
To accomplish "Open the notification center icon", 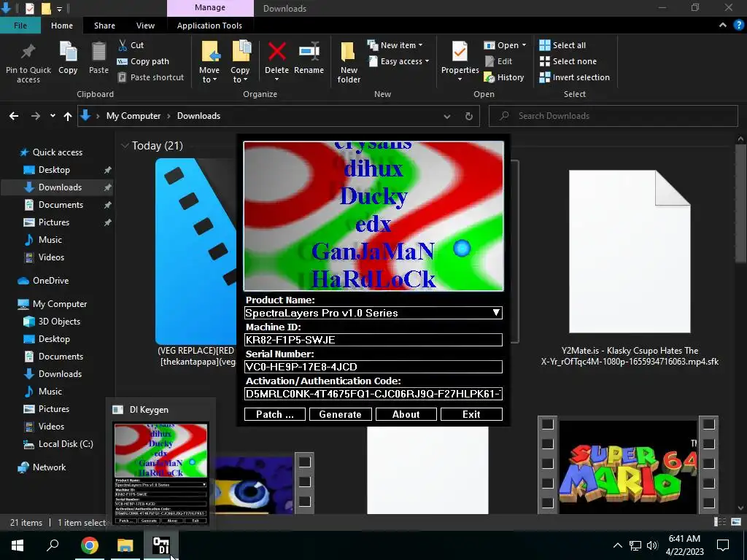I will [x=723, y=545].
